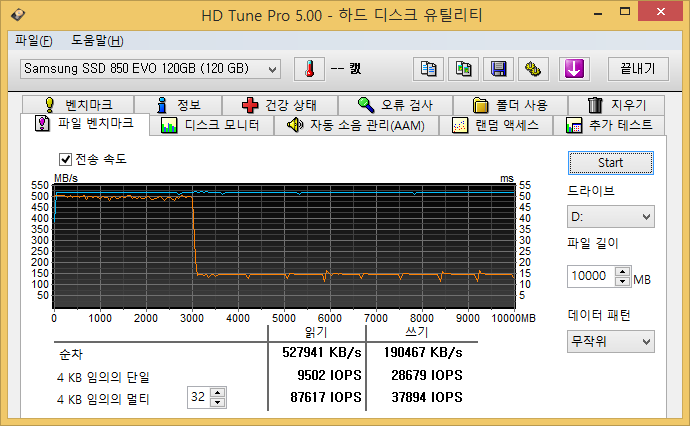The image size is (690, 426).
Task: Click the 87617 IOPS read value
Action: click(x=326, y=397)
